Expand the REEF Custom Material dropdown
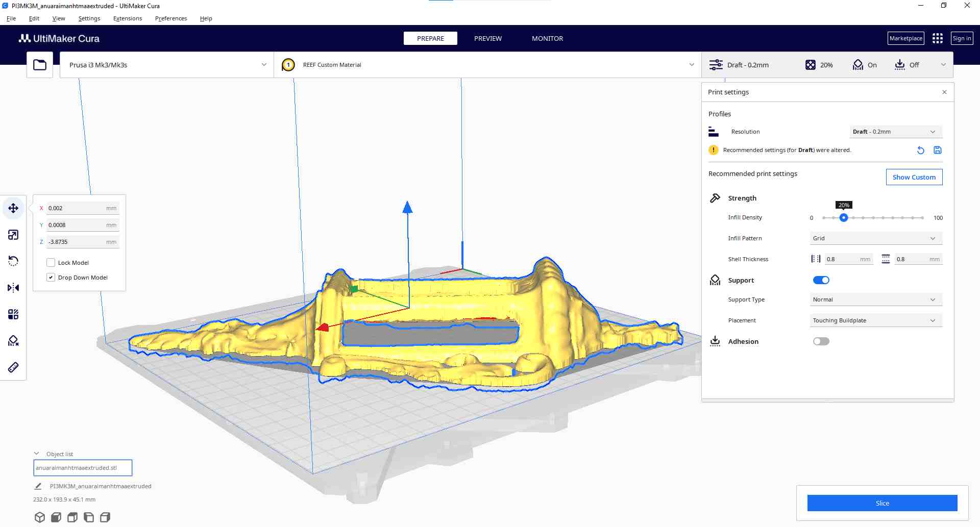Screen dimensions: 980x527 (487, 65)
